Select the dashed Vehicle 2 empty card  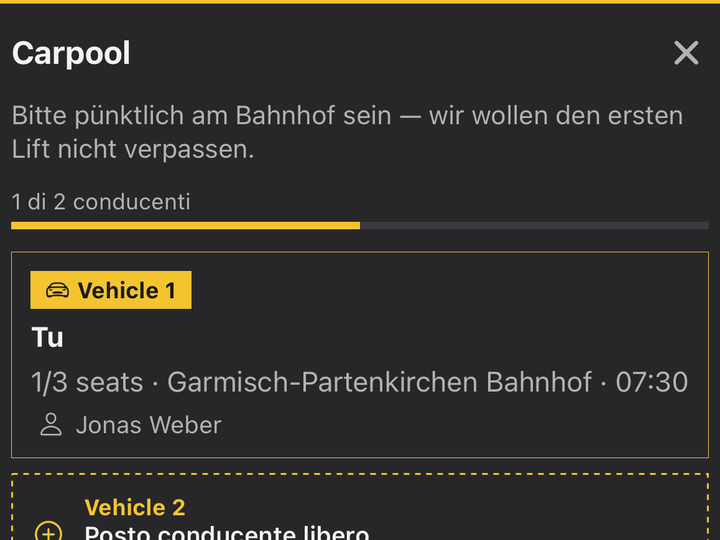(360, 507)
